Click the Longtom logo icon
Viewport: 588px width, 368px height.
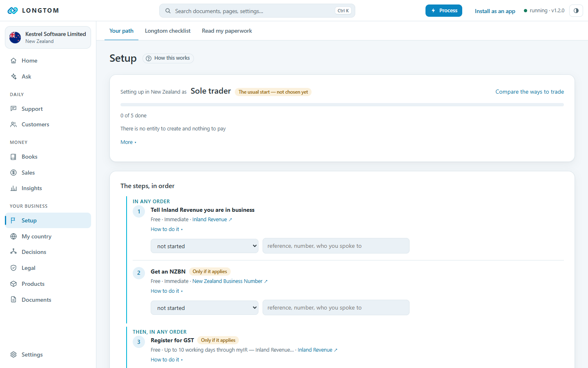click(13, 11)
